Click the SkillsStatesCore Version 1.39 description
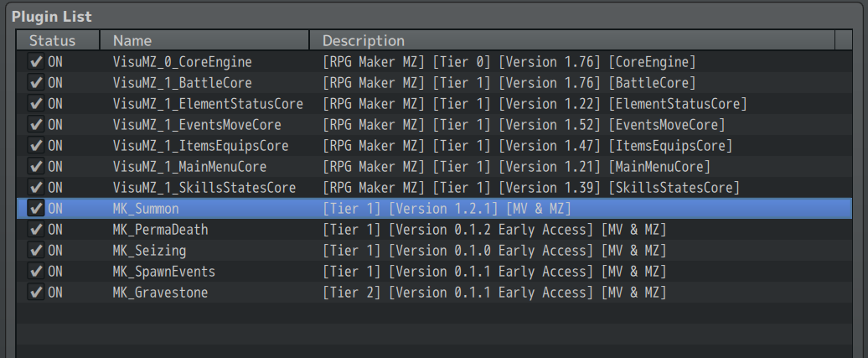Viewport: 868px width, 358px height. click(531, 187)
